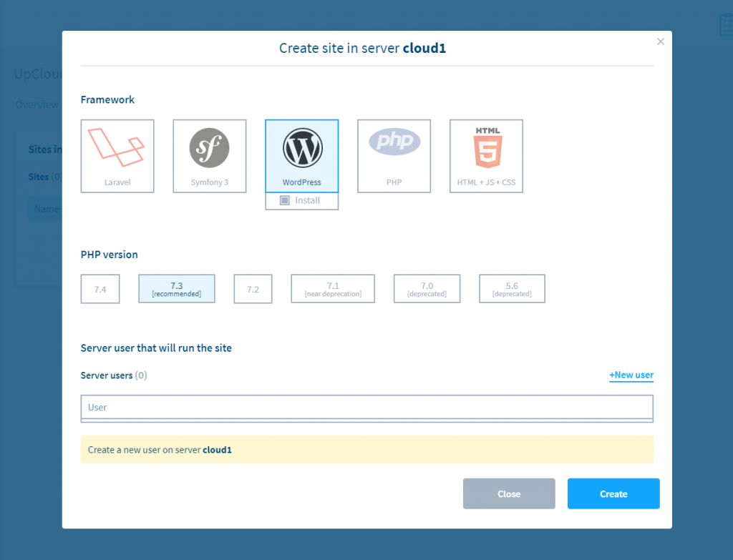
Task: Click the Create button
Action: click(x=613, y=493)
